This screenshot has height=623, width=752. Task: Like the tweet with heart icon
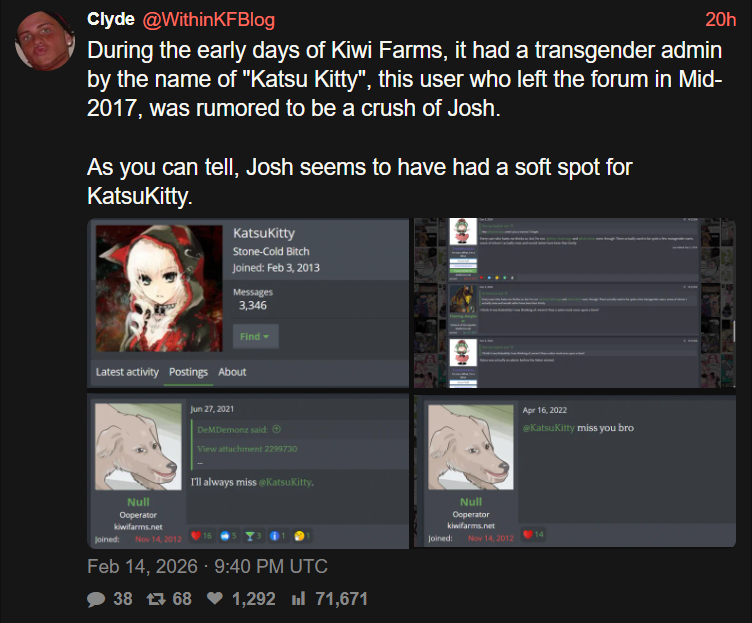point(215,599)
